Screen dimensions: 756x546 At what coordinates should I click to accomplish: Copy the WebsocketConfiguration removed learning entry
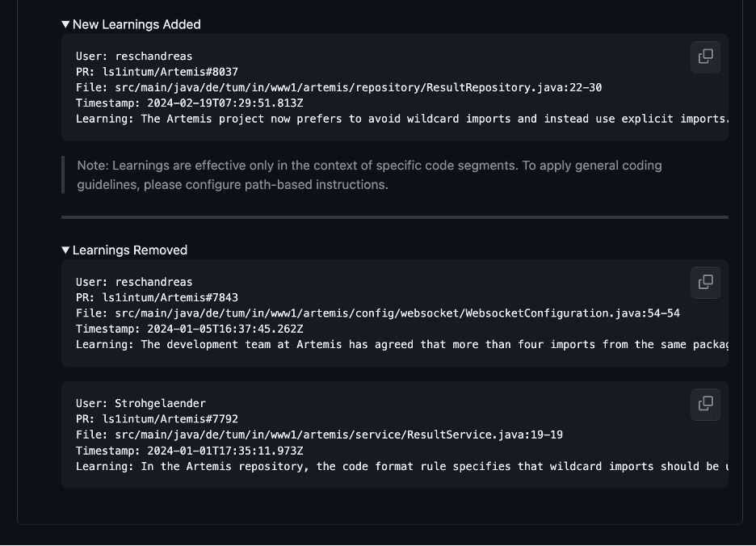pyautogui.click(x=705, y=282)
